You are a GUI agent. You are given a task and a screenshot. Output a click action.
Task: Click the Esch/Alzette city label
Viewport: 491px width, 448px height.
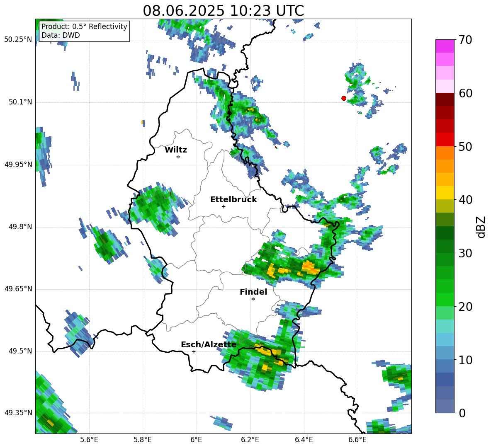pyautogui.click(x=209, y=344)
